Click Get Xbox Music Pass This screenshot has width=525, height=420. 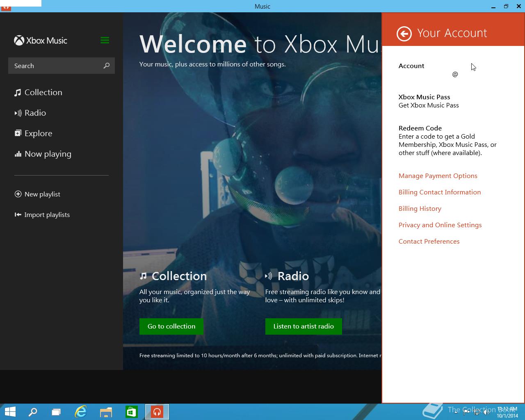click(x=429, y=105)
